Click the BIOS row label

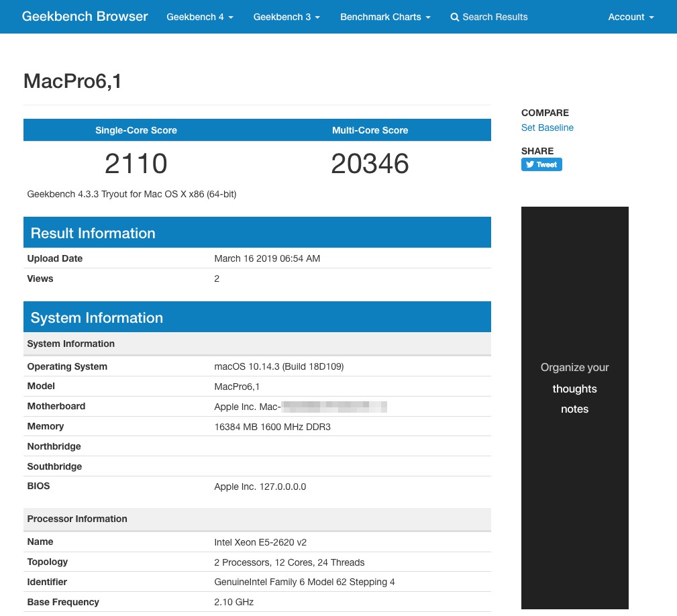pos(38,486)
